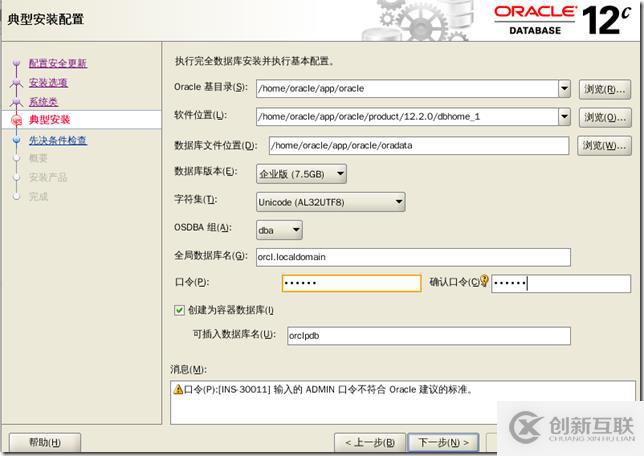This screenshot has width=644, height=456.
Task: Expand the 软件位置 dropdown arrow
Action: [x=564, y=117]
